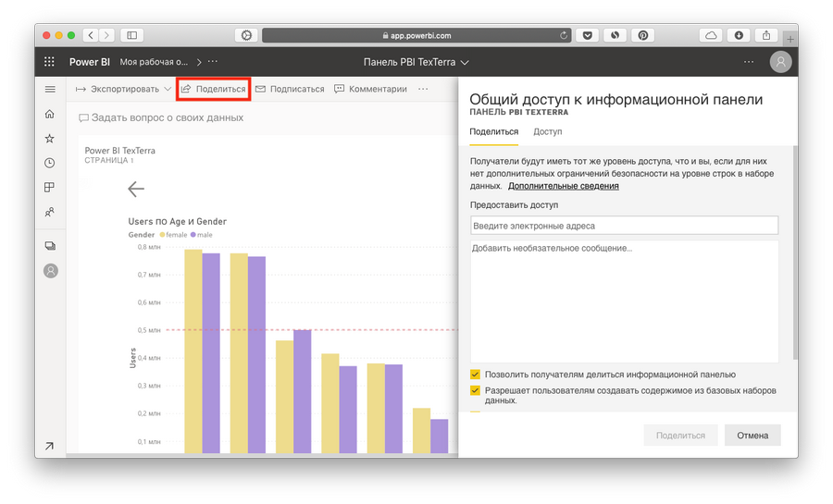The image size is (833, 504).
Task: Toggle the Safari sidebar button
Action: [131, 35]
